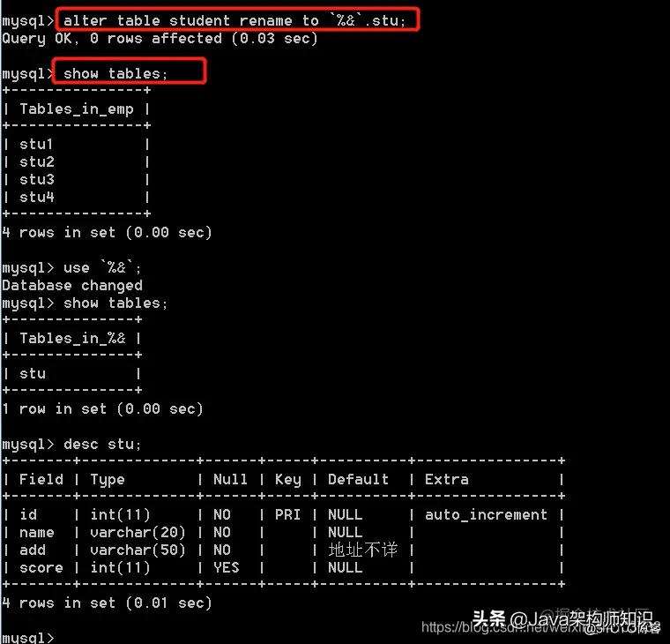Click the Chinese default value for add
The height and width of the screenshot is (644, 670).
pos(363,550)
